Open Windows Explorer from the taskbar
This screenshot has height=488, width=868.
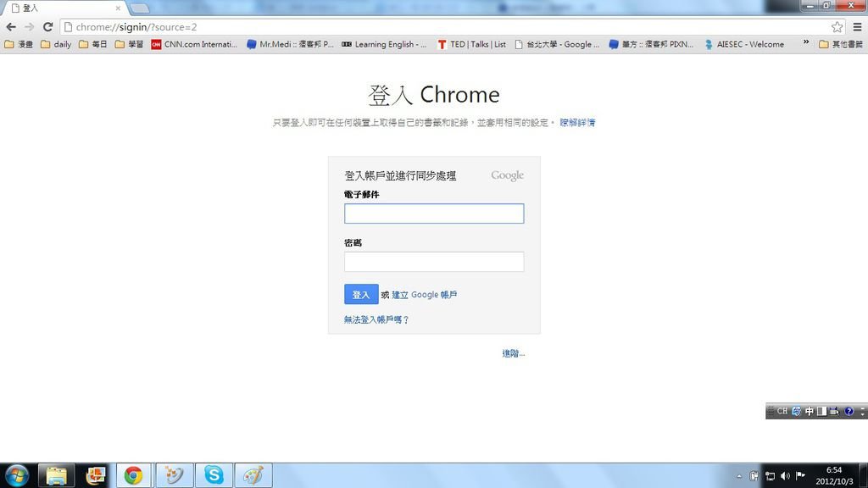pyautogui.click(x=56, y=475)
